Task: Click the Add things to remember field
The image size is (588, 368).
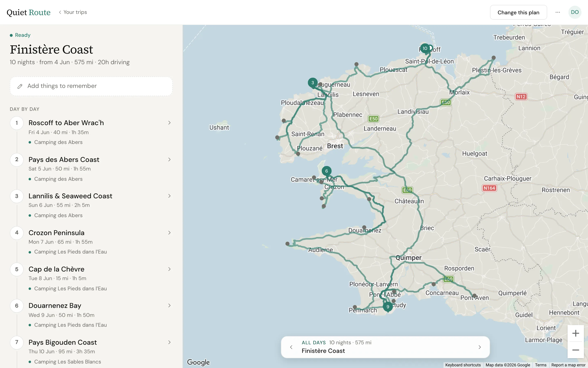Action: (91, 86)
